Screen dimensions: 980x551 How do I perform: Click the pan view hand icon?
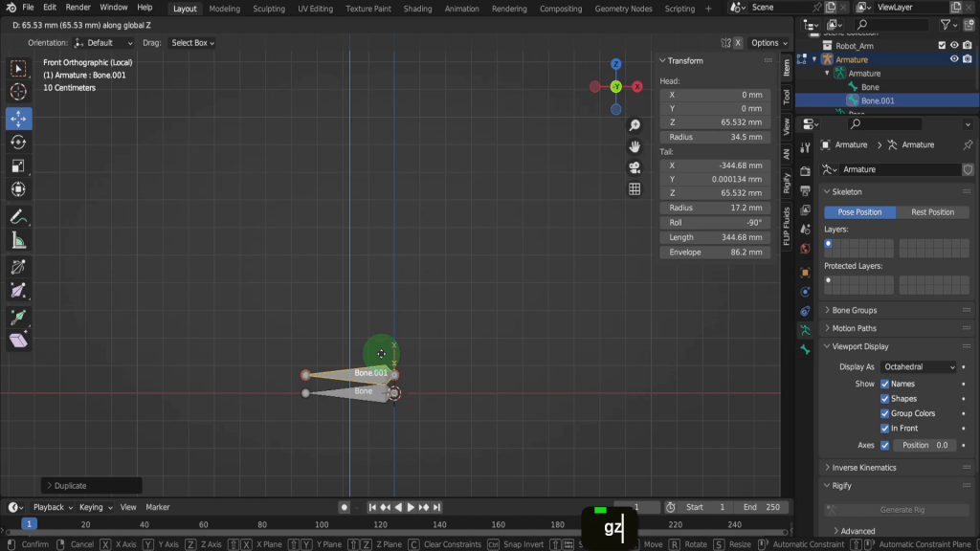pos(635,146)
